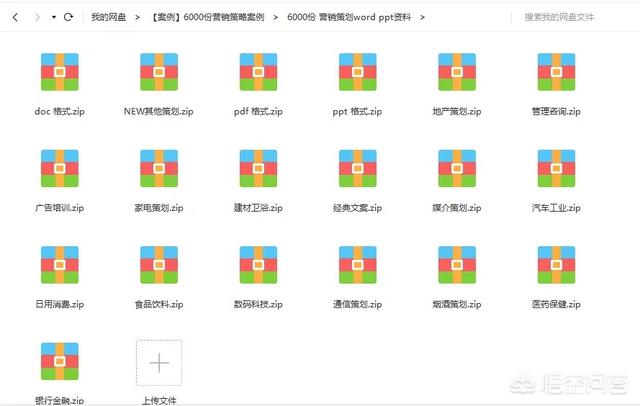Go to 我的网盘 in breadcrumb
640x406 pixels.
[108, 18]
